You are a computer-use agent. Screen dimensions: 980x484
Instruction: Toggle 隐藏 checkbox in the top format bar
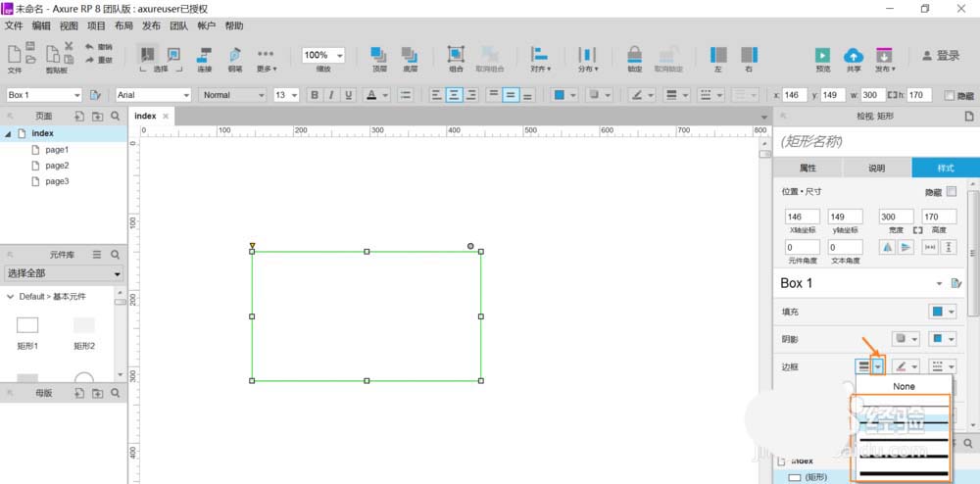click(949, 95)
